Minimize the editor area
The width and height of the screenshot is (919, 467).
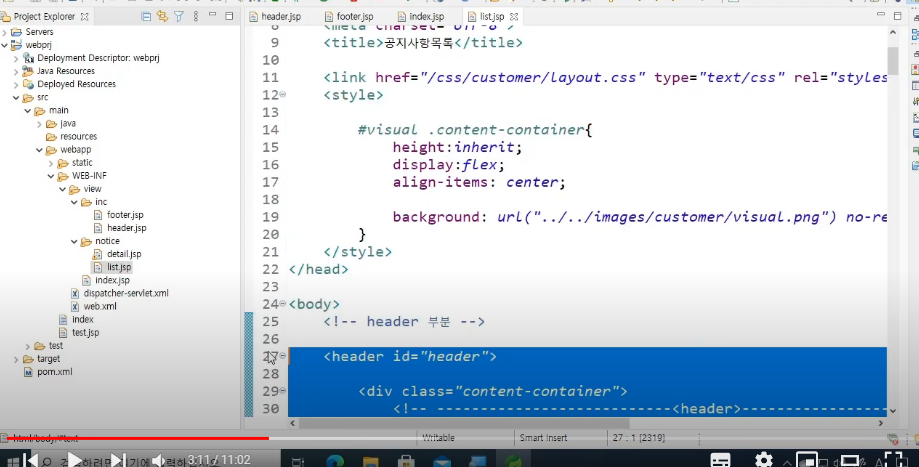click(880, 14)
